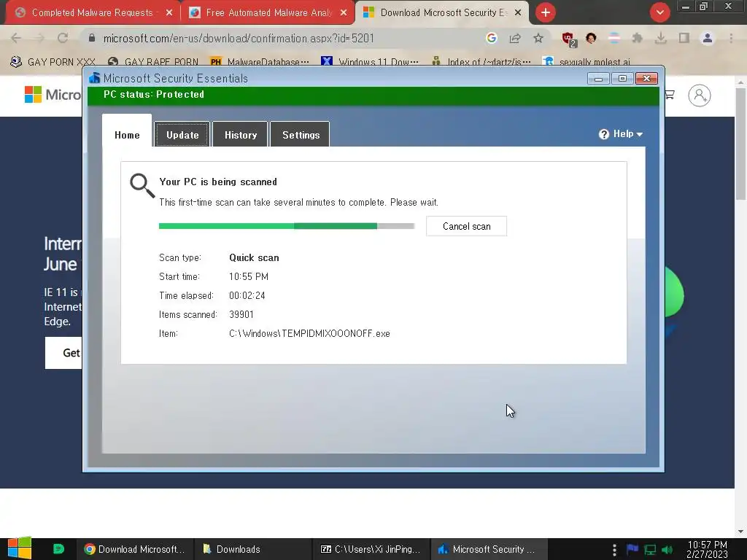Viewport: 747px width, 560px height.
Task: Click the account sign-in icon on webpage
Action: 699,96
